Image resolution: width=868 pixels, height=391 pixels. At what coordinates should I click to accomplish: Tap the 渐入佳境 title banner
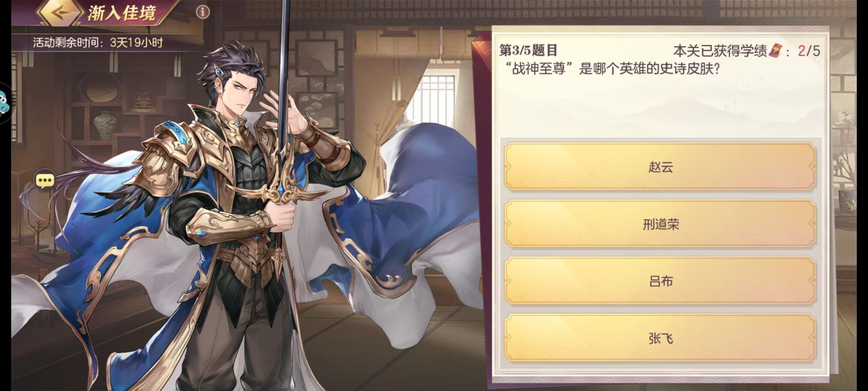pos(122,13)
